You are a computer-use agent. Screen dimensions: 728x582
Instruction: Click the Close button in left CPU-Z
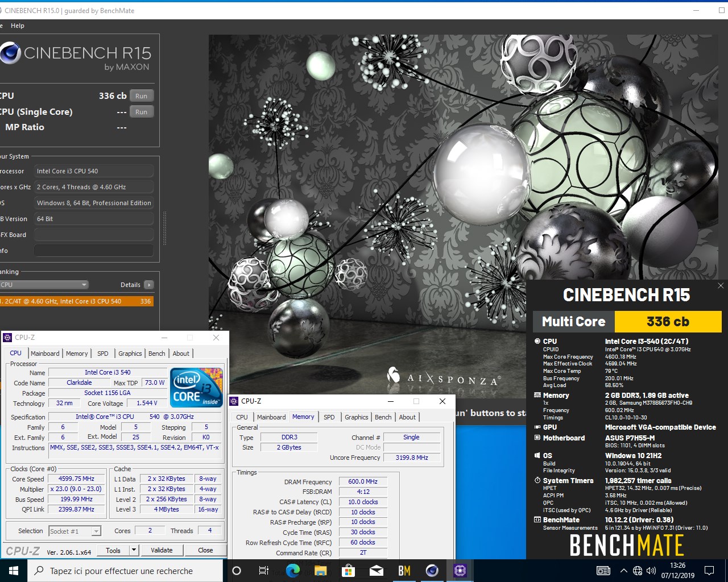pos(205,550)
